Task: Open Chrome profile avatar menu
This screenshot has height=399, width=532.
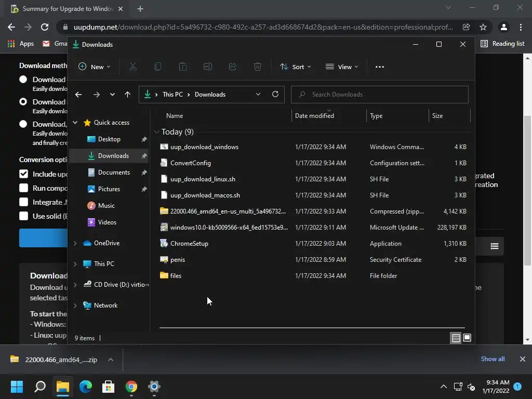Action: point(503,27)
